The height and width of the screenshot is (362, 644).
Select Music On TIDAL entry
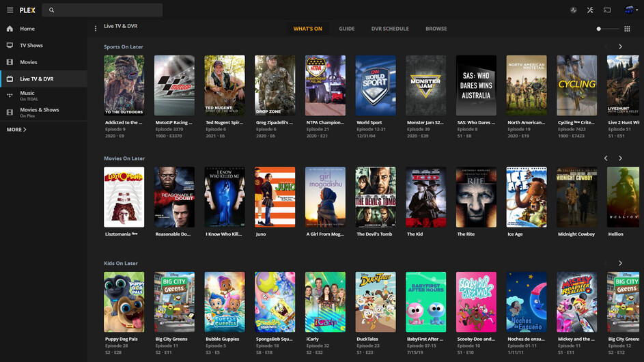tap(44, 96)
